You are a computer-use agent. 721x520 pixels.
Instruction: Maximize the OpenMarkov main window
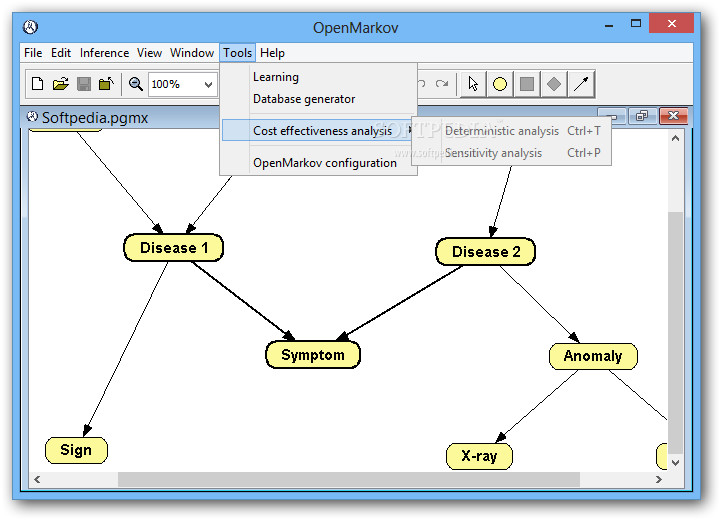636,23
